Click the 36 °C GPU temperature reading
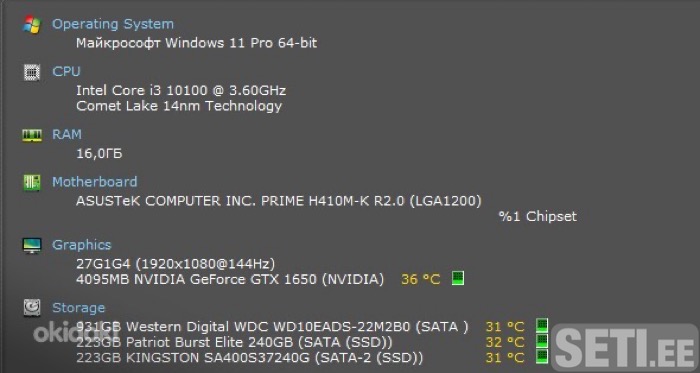This screenshot has height=373, width=700. (x=421, y=279)
